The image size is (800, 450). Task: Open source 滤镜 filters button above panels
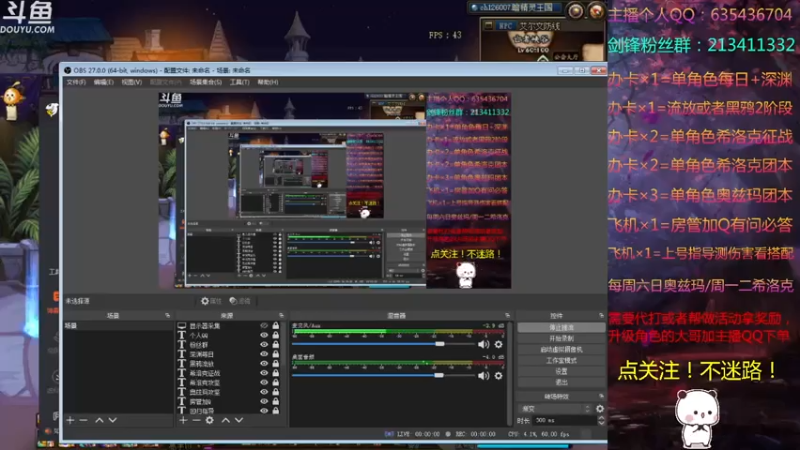pos(240,301)
